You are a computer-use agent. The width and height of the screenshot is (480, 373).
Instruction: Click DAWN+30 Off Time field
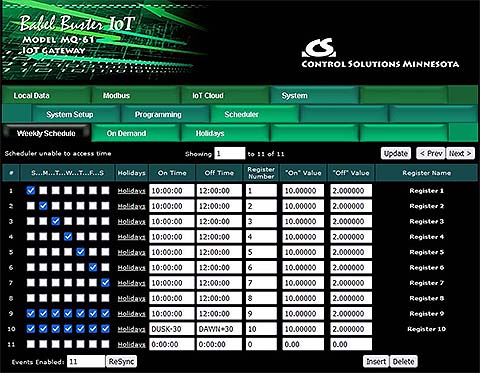coord(219,329)
